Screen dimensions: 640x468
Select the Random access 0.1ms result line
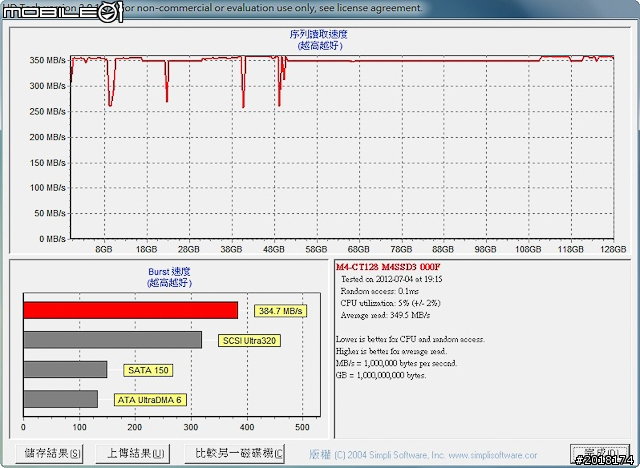pos(386,290)
